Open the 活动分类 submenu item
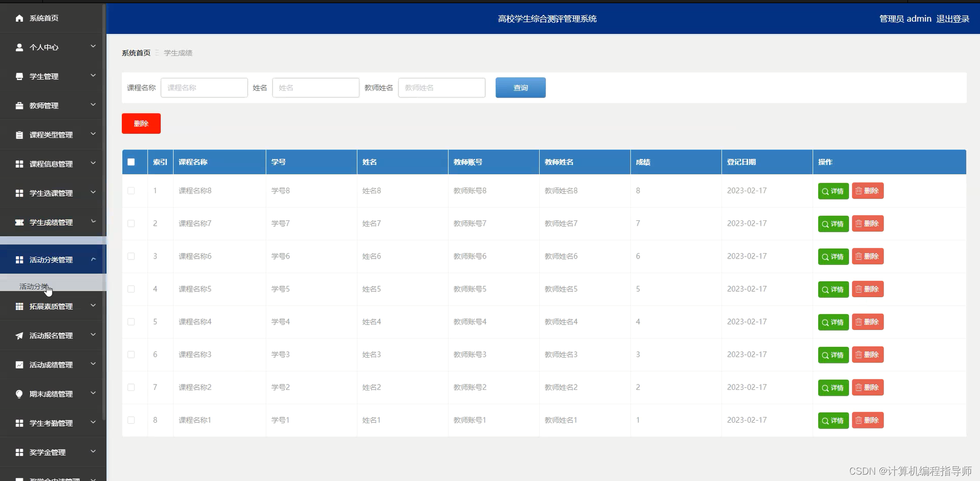The image size is (980, 481). 51,287
